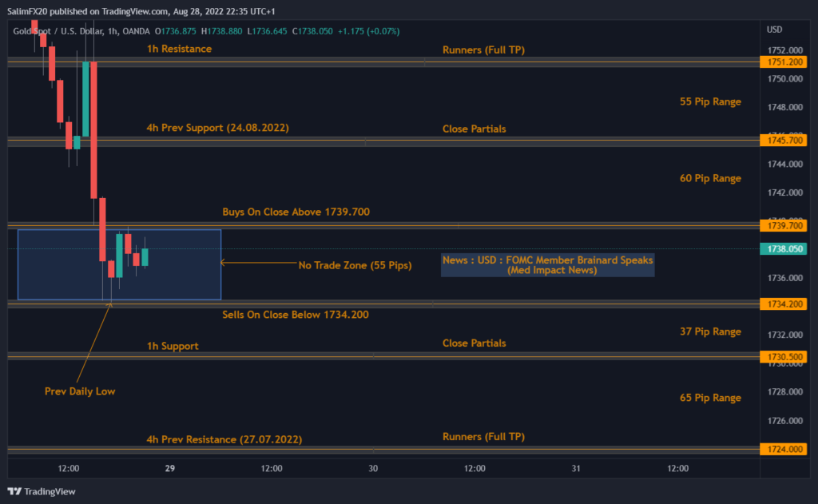Click the 1730.500 support price tag

point(784,356)
